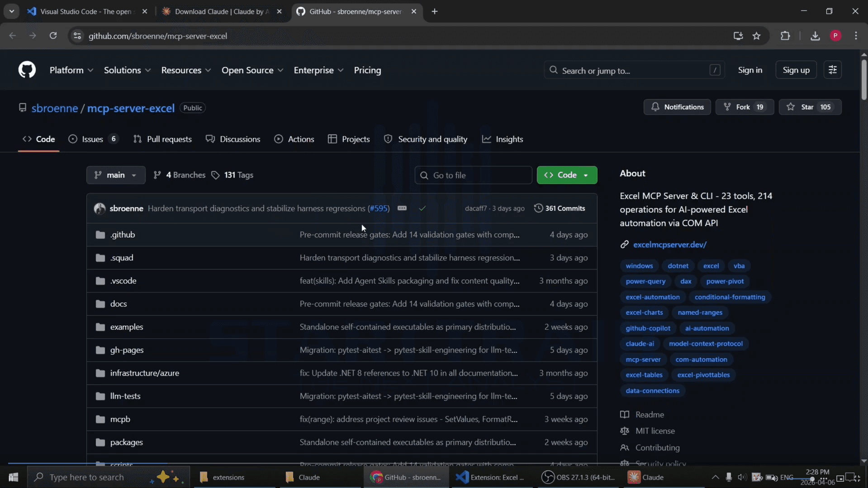Switch to the Insights tab

coord(503,139)
